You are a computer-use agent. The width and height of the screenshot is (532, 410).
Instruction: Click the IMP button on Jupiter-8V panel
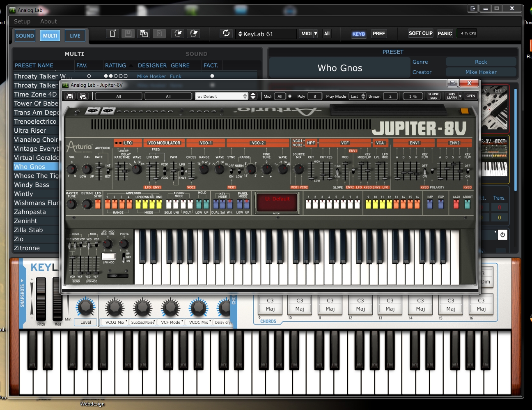430,204
